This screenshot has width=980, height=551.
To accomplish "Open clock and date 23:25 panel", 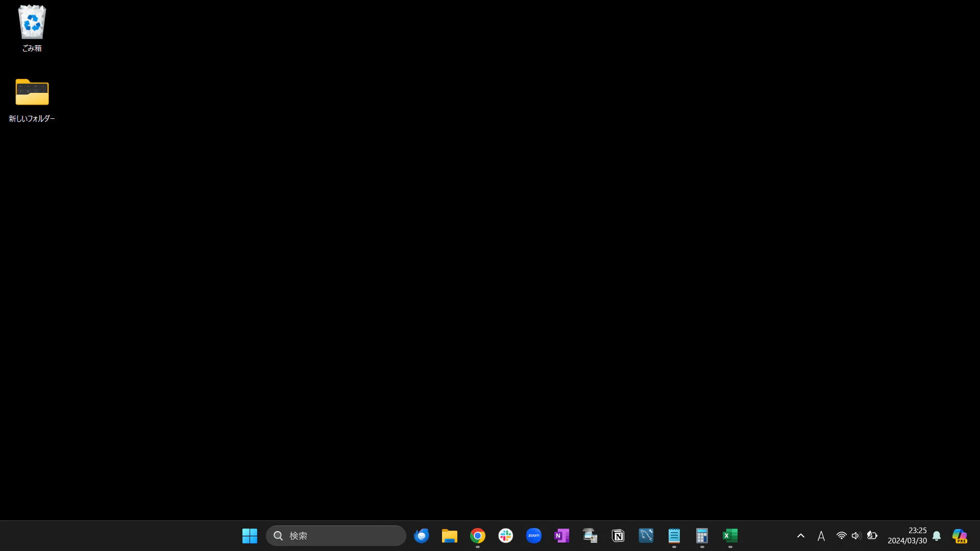I will pyautogui.click(x=907, y=536).
